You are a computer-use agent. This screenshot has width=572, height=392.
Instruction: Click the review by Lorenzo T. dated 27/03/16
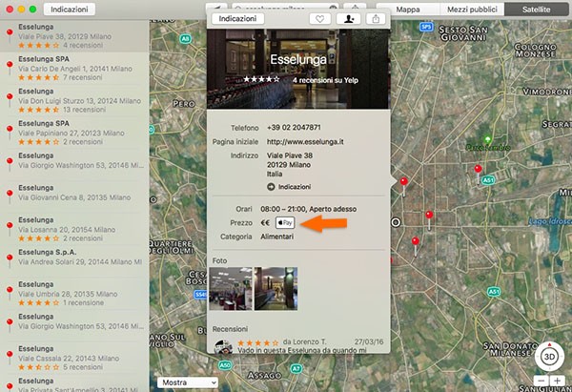tap(298, 346)
